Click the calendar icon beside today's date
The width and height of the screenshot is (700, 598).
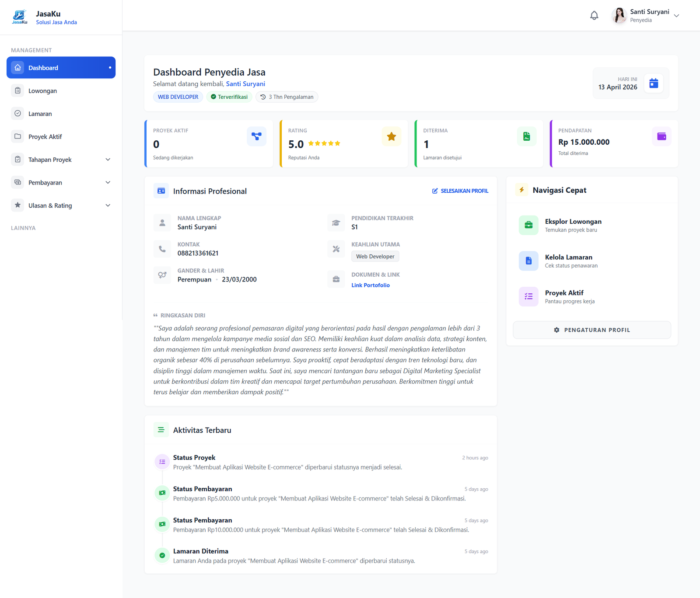[654, 83]
